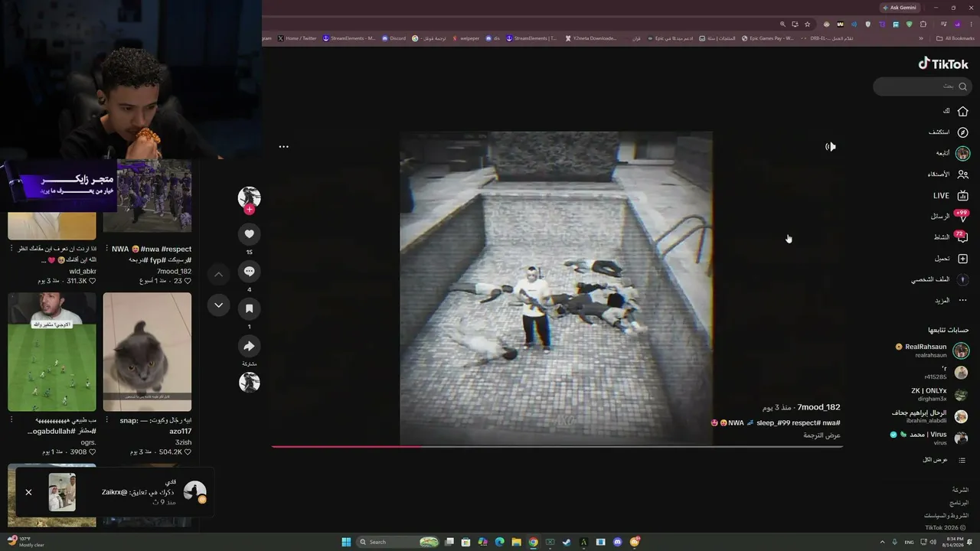This screenshot has height=551, width=980.
Task: Open the gray cat video thumbnail
Action: (147, 352)
